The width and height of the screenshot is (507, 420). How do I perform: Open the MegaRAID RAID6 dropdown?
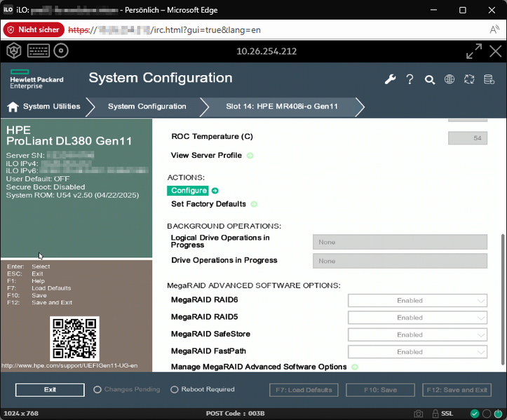(x=417, y=300)
